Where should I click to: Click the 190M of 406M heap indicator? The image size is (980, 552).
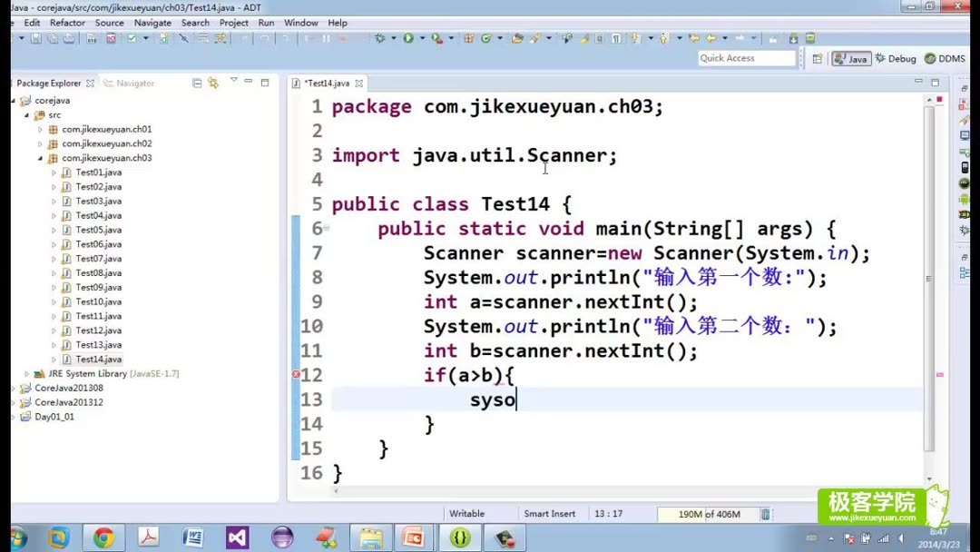(712, 513)
